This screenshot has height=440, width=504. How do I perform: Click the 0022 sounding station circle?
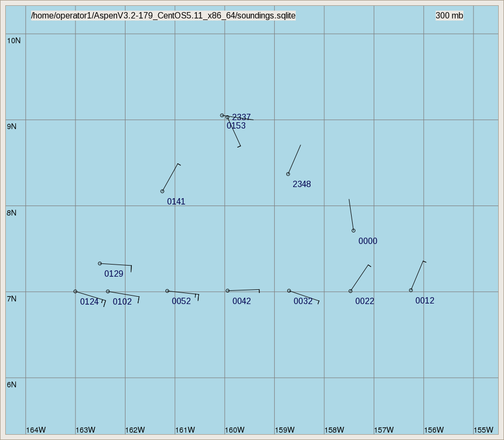[x=351, y=291]
